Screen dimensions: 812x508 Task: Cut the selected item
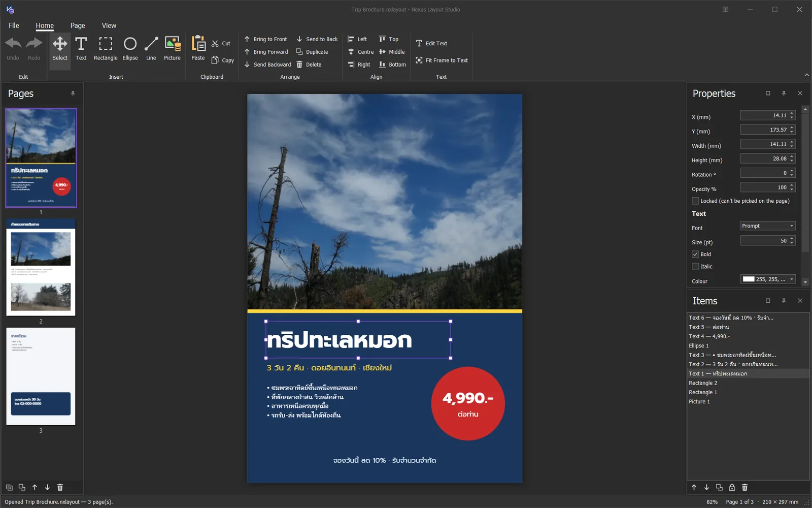[221, 44]
